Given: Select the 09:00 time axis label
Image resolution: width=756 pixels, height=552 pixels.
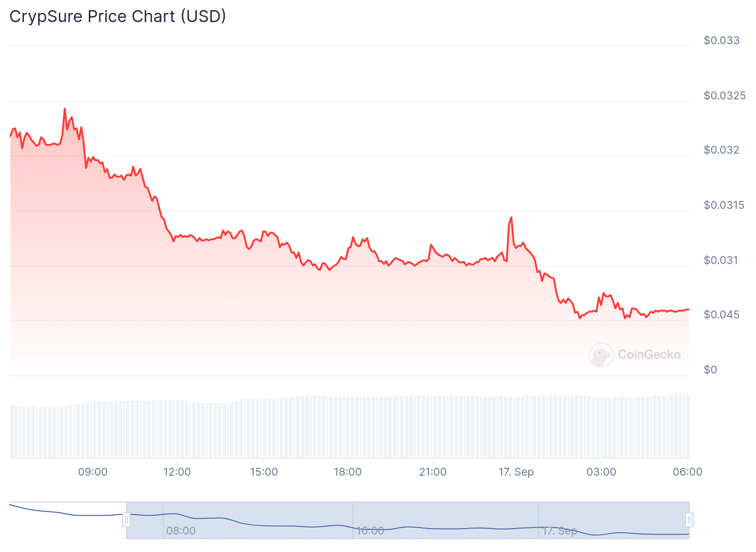Looking at the screenshot, I should click(x=93, y=472).
